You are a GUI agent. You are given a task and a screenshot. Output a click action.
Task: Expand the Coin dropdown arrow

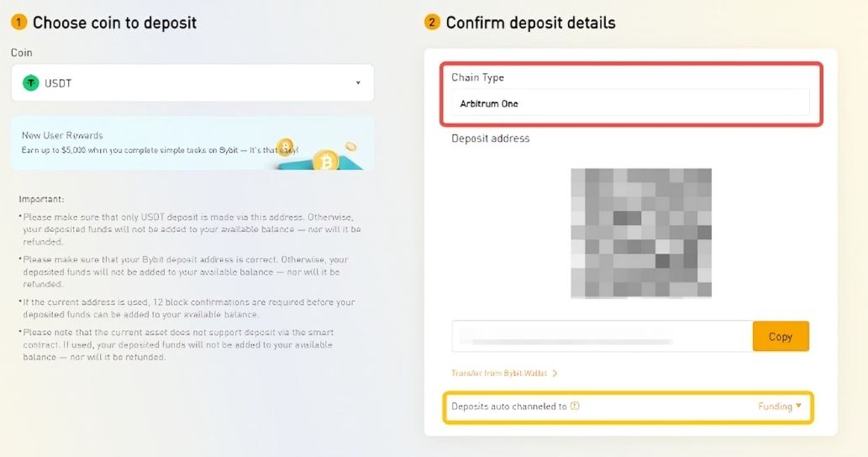click(358, 83)
